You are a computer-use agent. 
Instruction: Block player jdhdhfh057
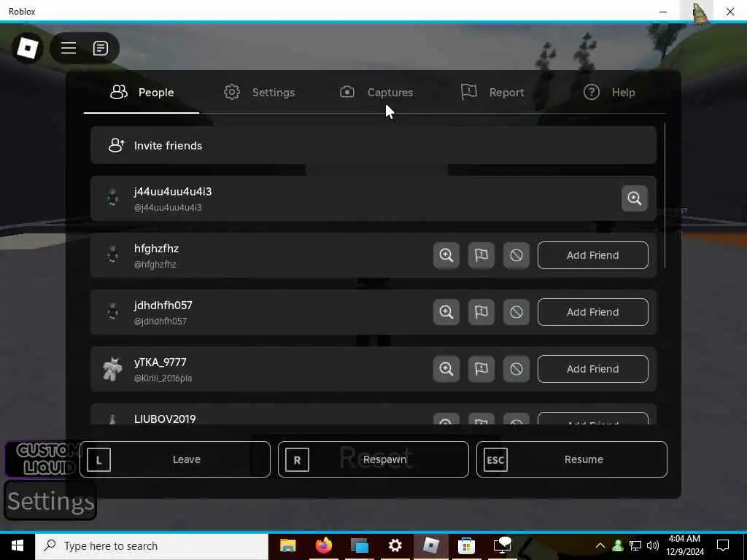click(x=516, y=312)
